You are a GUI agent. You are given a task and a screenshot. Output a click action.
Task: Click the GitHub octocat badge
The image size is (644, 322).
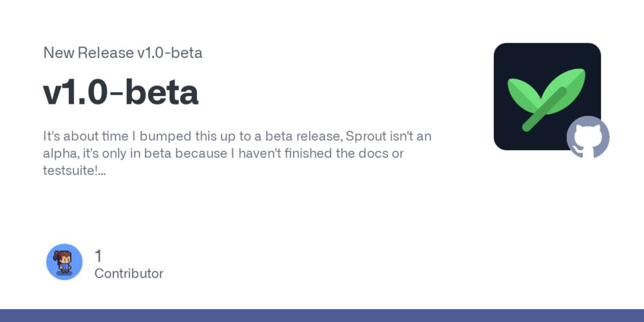588,137
